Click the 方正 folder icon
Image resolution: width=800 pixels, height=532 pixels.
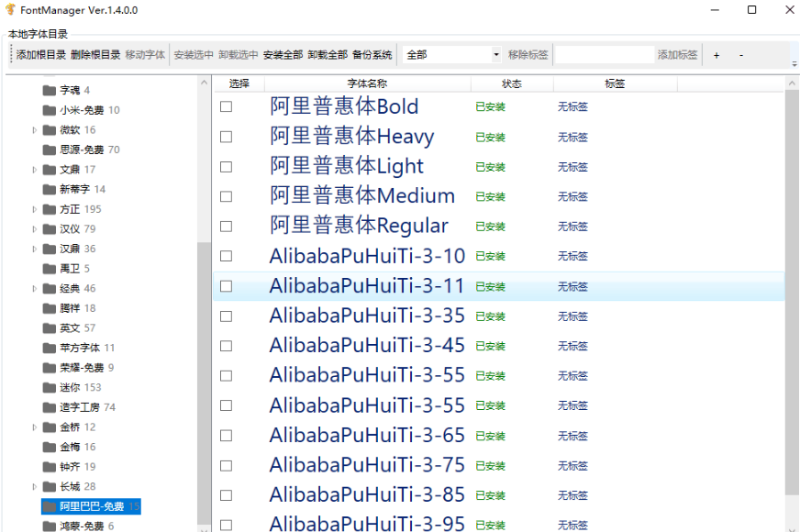(49, 209)
